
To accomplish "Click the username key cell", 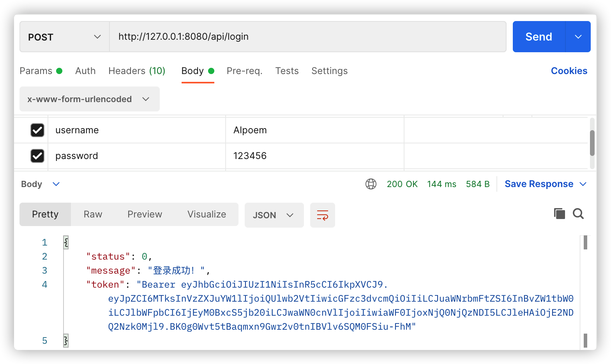I will [137, 130].
